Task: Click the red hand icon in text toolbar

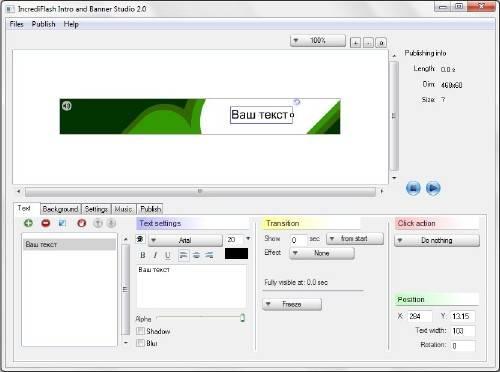Action: pos(82,223)
